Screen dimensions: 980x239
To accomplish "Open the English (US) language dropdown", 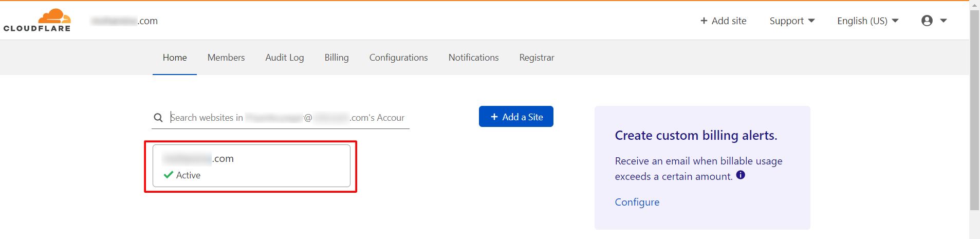I will click(x=867, y=21).
